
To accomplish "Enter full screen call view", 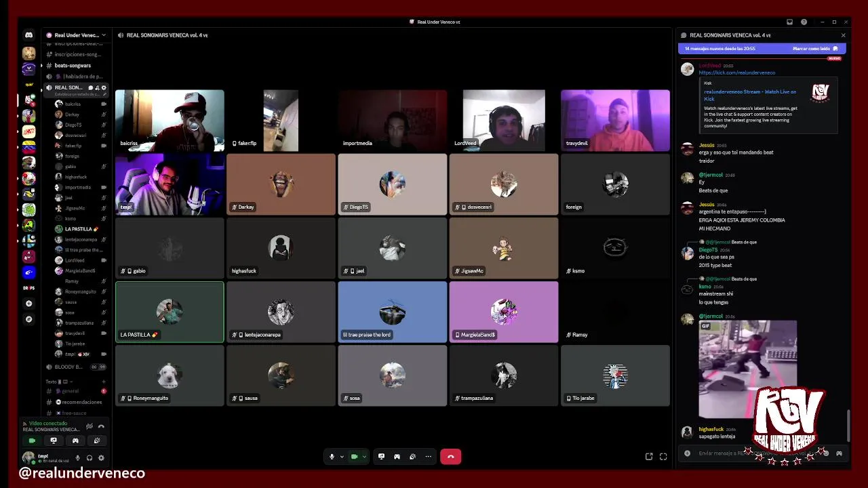I will click(663, 457).
